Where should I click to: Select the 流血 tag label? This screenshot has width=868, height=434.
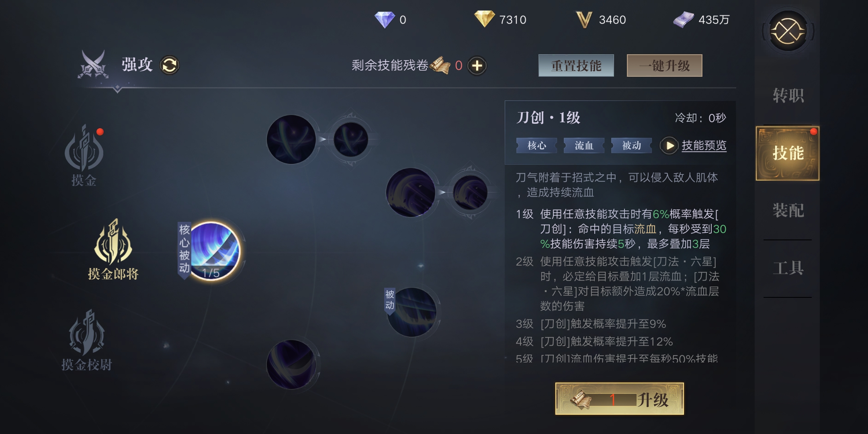coord(584,145)
